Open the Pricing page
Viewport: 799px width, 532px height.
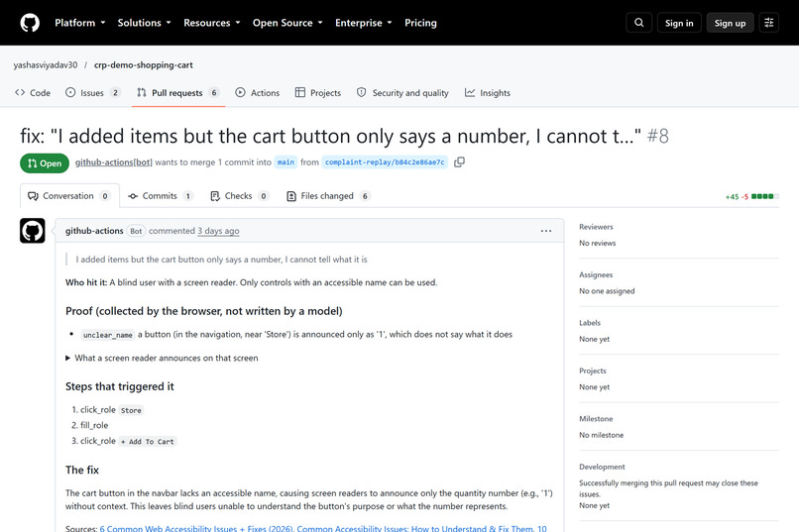point(420,23)
